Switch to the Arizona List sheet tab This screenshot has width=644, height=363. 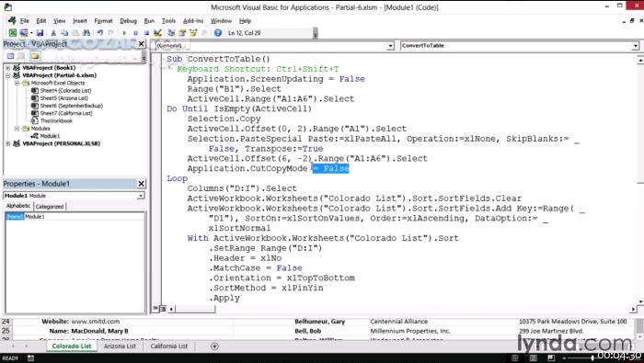pyautogui.click(x=120, y=346)
